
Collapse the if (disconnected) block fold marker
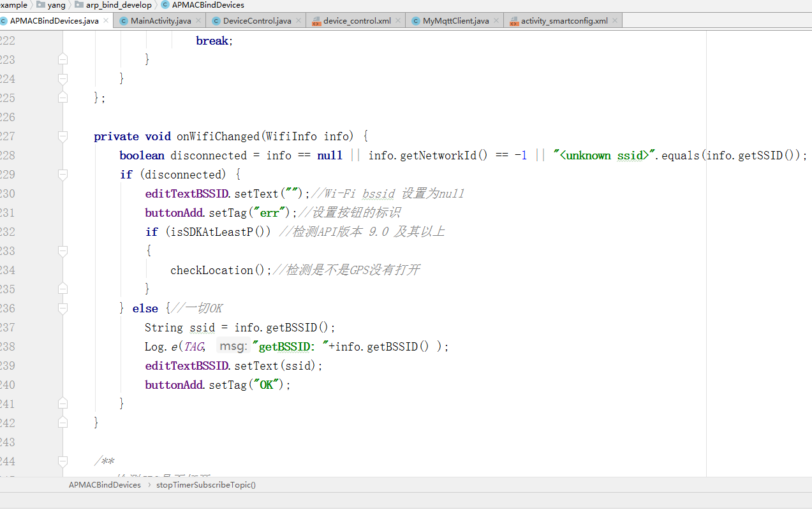click(63, 174)
